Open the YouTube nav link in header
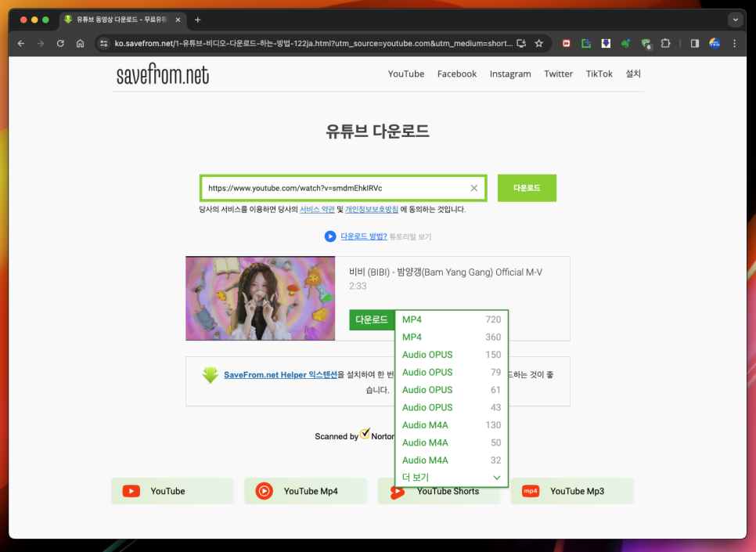This screenshot has height=552, width=756. click(x=406, y=74)
